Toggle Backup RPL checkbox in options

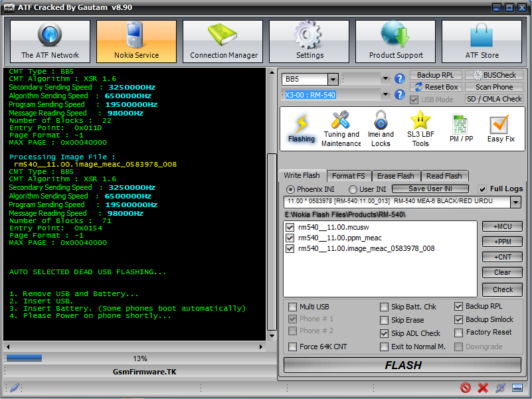(458, 306)
